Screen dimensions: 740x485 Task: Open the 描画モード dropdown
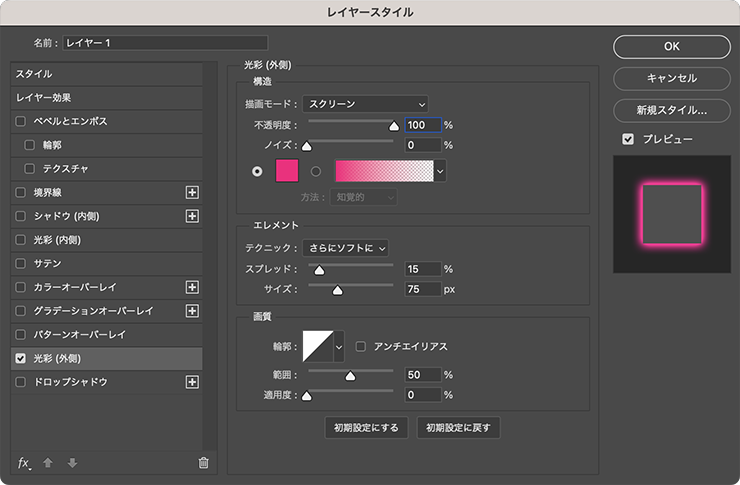click(365, 104)
